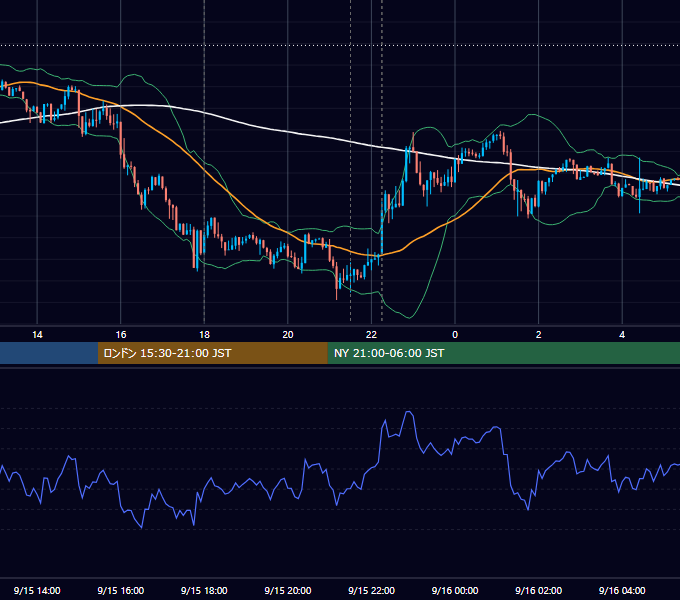This screenshot has height=600, width=680.
Task: Click the 9/15 16:00 date label
Action: [x=121, y=590]
